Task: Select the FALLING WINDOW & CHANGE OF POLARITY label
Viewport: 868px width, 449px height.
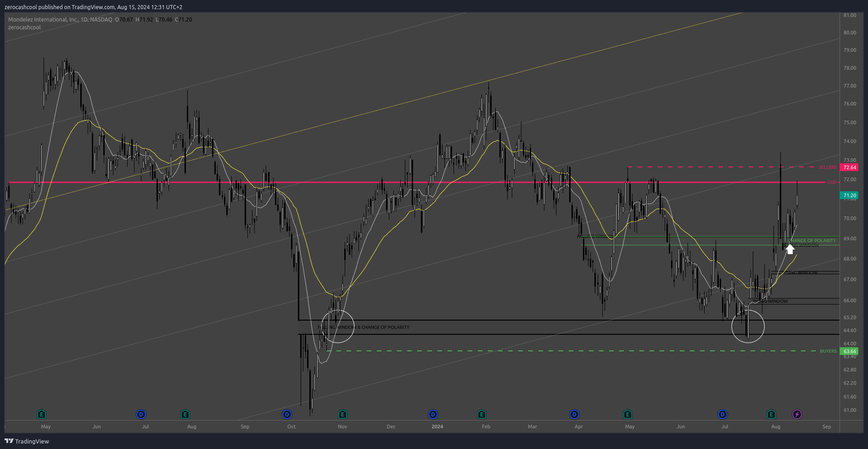Action: [364, 327]
